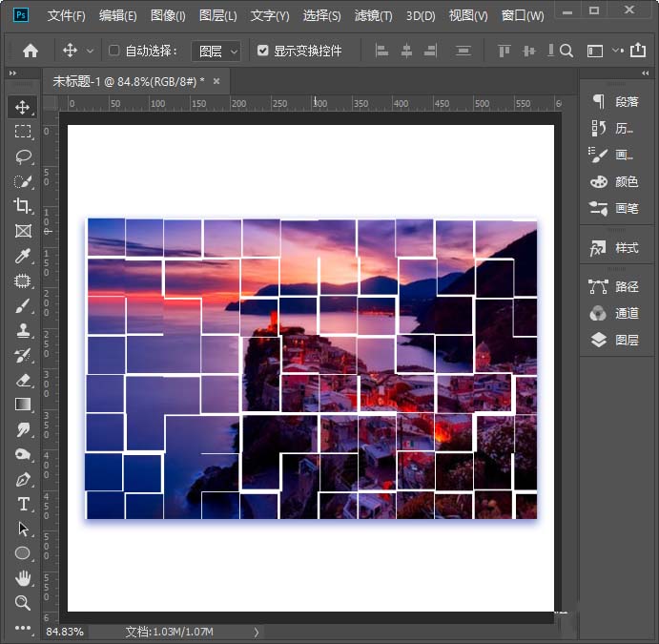The height and width of the screenshot is (644, 659).
Task: Open the 通道 channels panel
Action: point(615,313)
